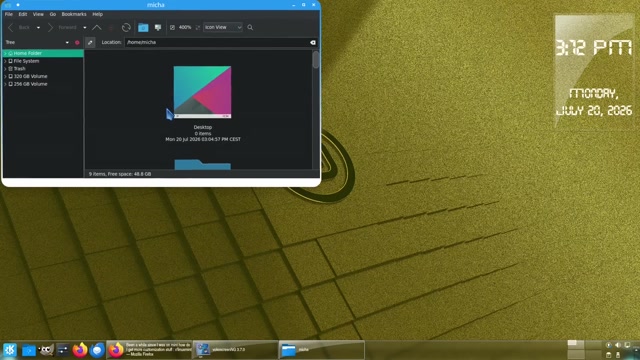The width and height of the screenshot is (640, 360).
Task: Open the Home folder toolbar icon
Action: tap(143, 27)
